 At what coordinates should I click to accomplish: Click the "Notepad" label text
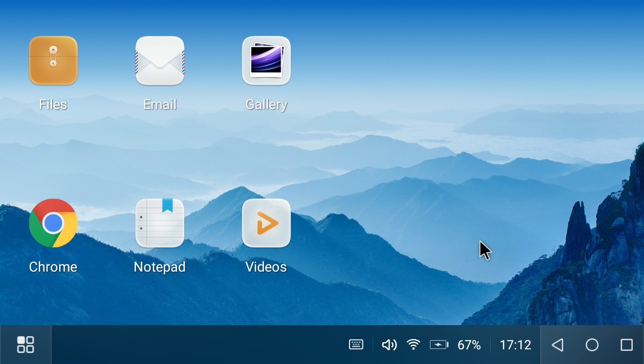coord(160,267)
